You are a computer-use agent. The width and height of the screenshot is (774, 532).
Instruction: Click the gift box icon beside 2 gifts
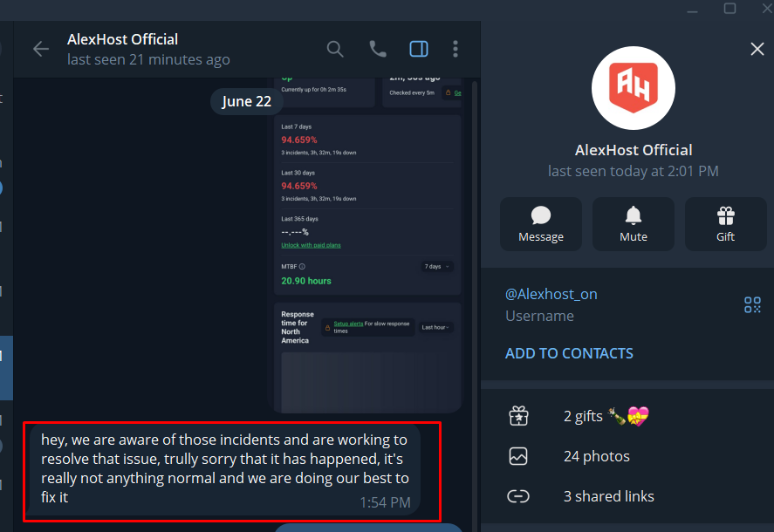click(x=518, y=416)
